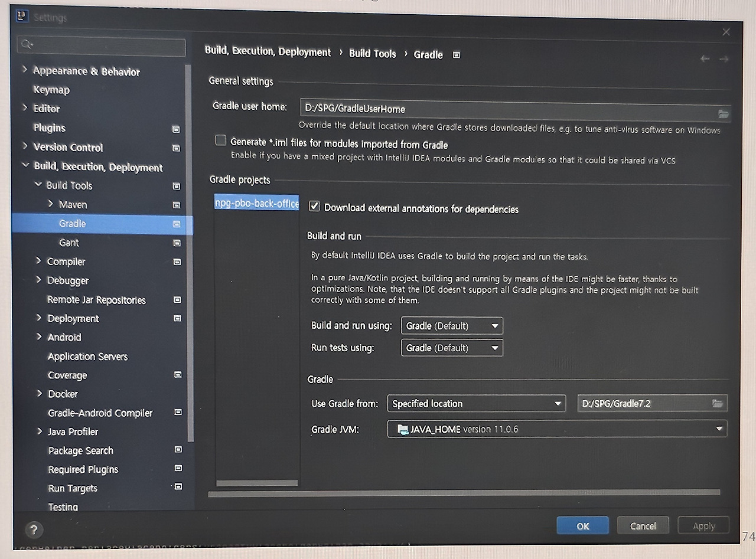Open the folder picker next to D:/SPG/Gradle7.2
This screenshot has width=756, height=559.
click(717, 403)
